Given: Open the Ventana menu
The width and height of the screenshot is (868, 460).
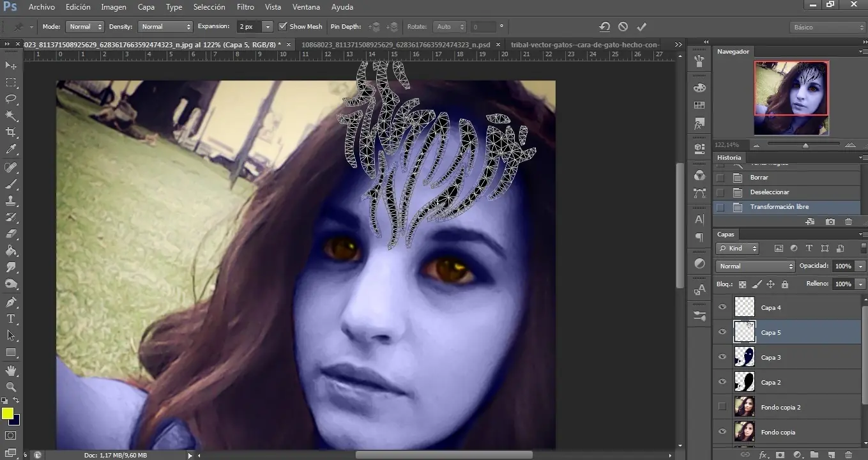Looking at the screenshot, I should coord(306,7).
